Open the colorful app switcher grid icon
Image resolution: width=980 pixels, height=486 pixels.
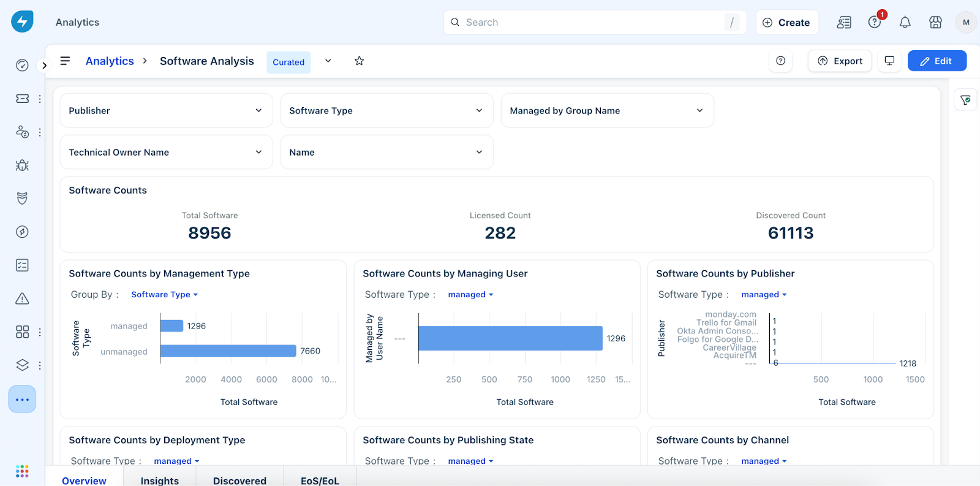pyautogui.click(x=22, y=471)
